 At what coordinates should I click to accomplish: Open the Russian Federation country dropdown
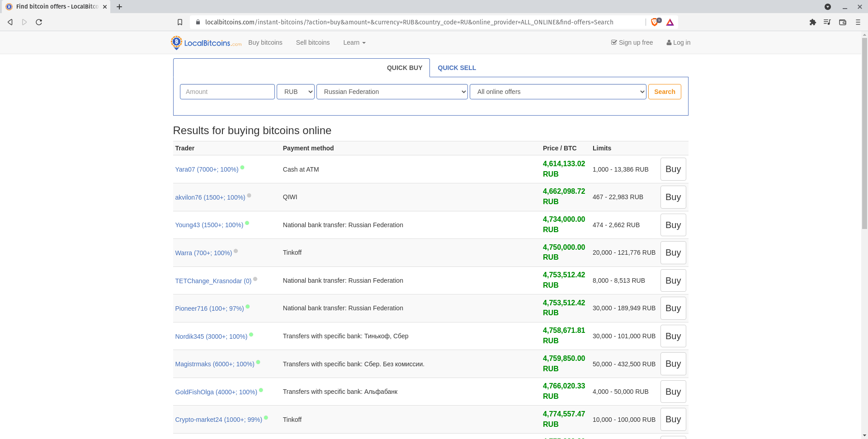click(392, 92)
